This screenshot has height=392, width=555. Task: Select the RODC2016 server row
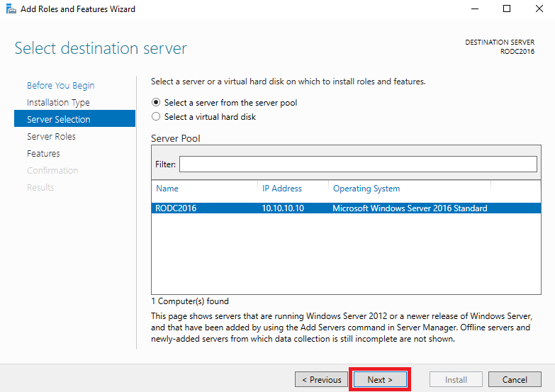tap(346, 208)
